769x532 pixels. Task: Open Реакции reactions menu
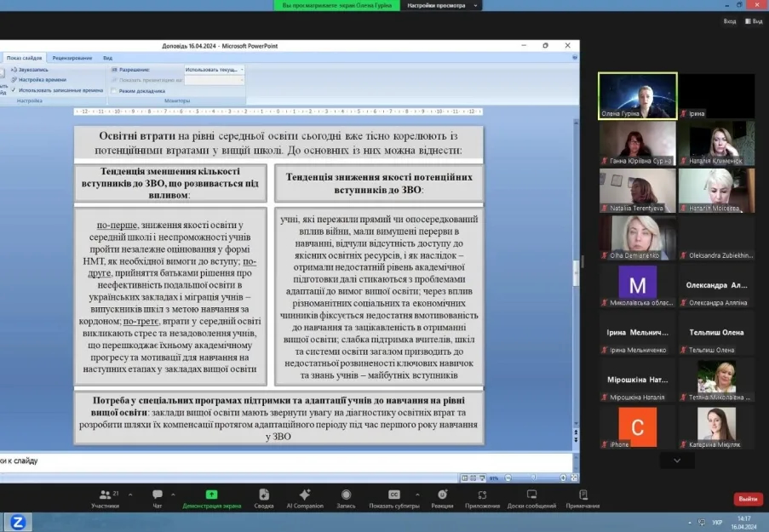[x=442, y=497]
